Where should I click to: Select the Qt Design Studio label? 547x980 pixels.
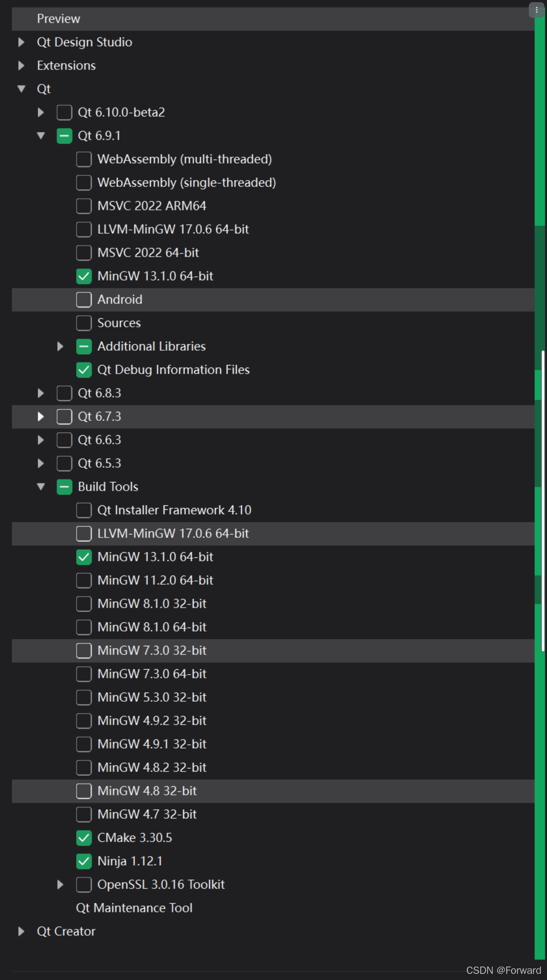85,42
